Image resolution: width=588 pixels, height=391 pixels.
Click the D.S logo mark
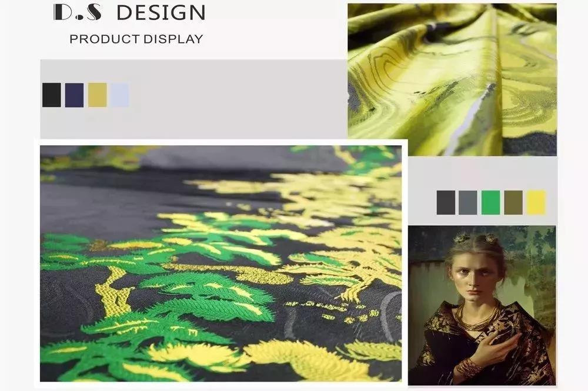click(x=78, y=12)
